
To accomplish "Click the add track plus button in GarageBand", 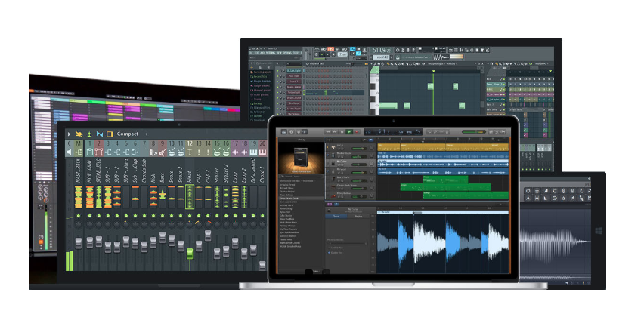I will click(x=330, y=140).
